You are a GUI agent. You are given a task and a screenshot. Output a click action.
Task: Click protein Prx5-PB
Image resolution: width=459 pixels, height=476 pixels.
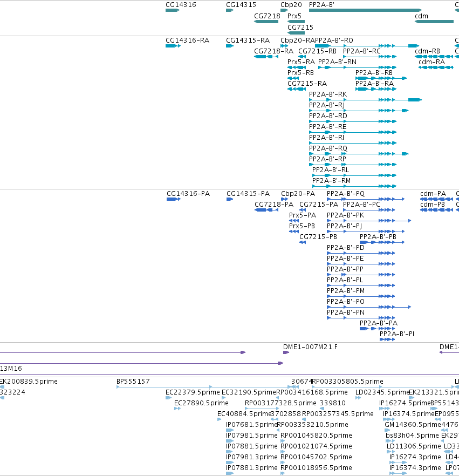point(294,232)
